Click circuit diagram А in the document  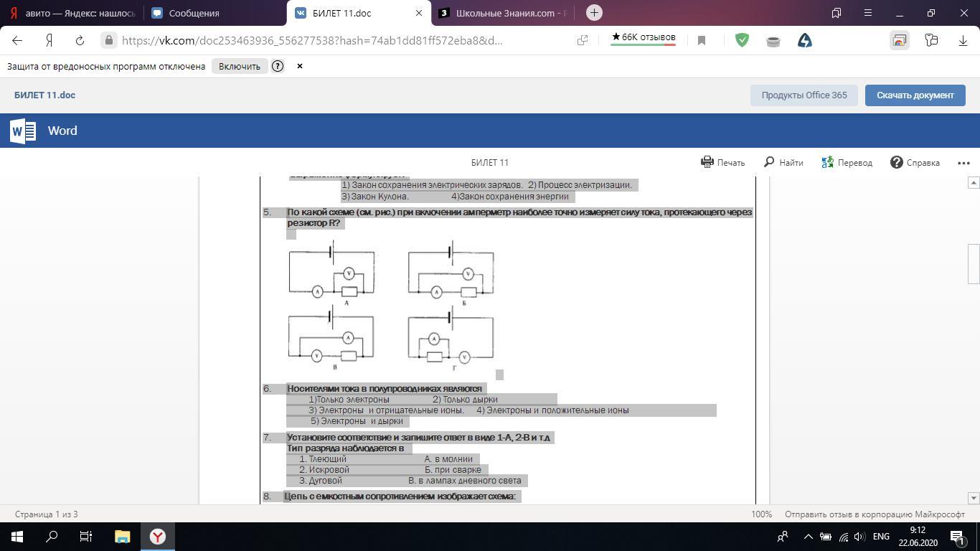(x=332, y=274)
